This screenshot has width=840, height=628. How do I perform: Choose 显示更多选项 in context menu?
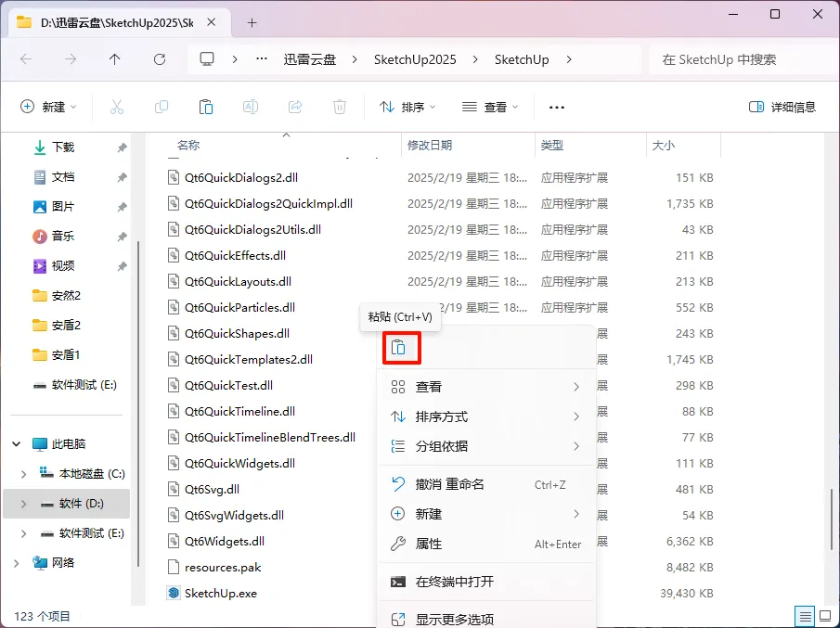coord(486,620)
